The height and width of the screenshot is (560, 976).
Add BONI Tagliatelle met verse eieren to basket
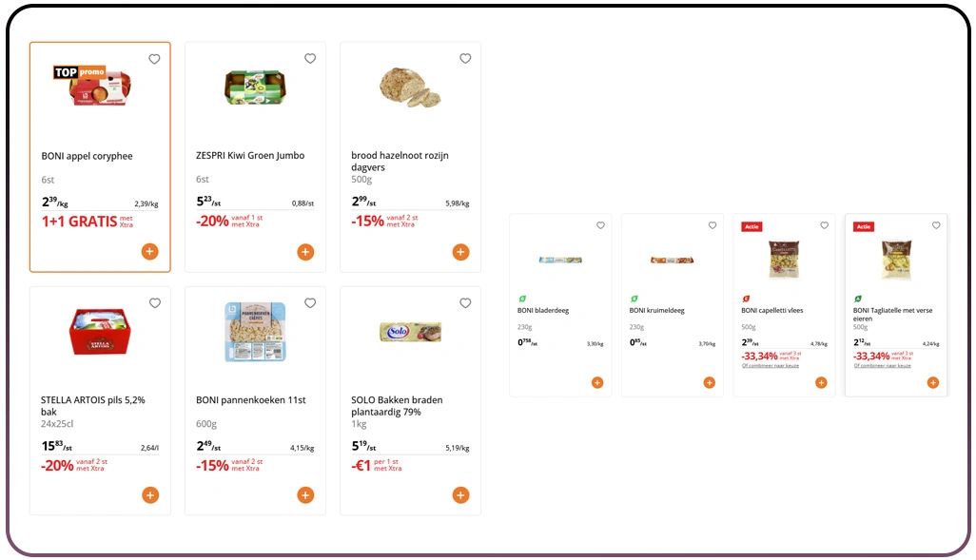932,382
